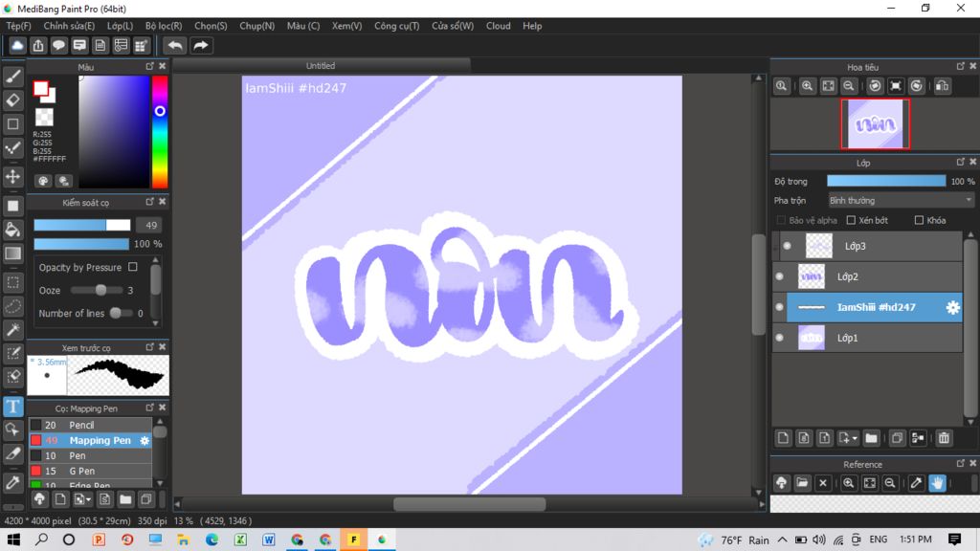Click the rainbow hue bar

tap(160, 132)
